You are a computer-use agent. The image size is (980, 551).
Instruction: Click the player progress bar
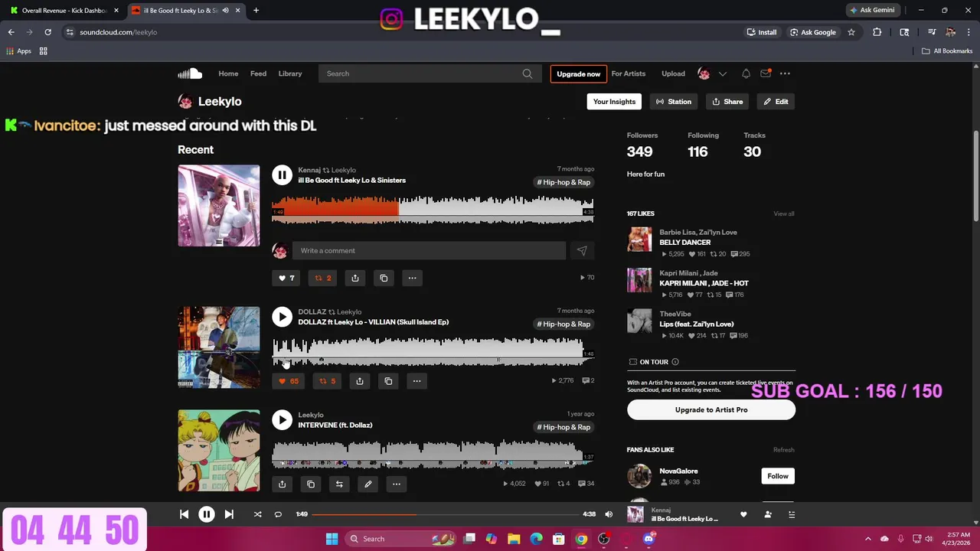pyautogui.click(x=445, y=514)
